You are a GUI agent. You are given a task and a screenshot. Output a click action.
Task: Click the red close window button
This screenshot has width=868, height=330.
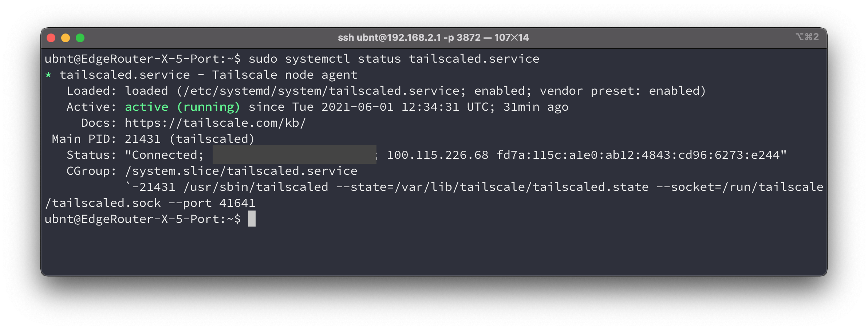pos(51,38)
